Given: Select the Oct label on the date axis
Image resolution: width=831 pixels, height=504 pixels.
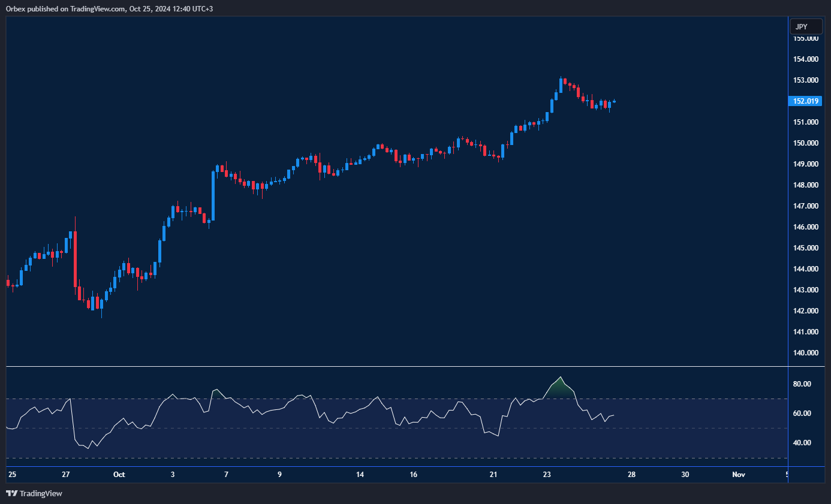Looking at the screenshot, I should (x=119, y=475).
